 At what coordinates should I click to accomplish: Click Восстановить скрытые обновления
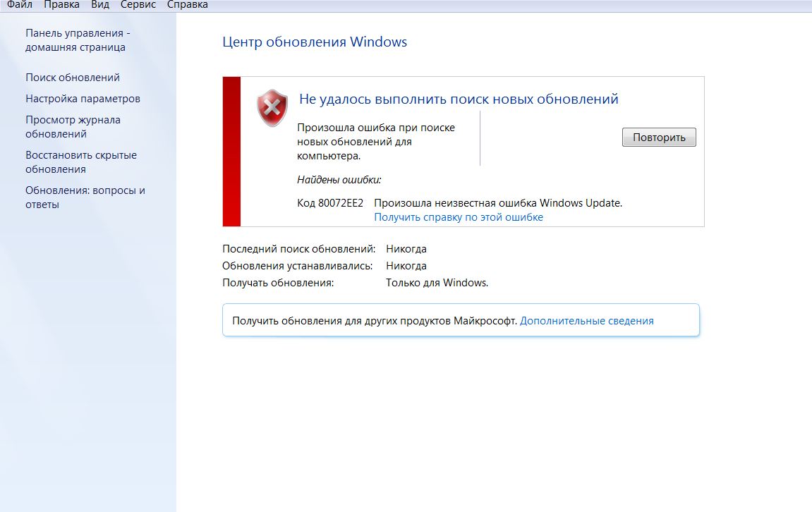pos(81,162)
